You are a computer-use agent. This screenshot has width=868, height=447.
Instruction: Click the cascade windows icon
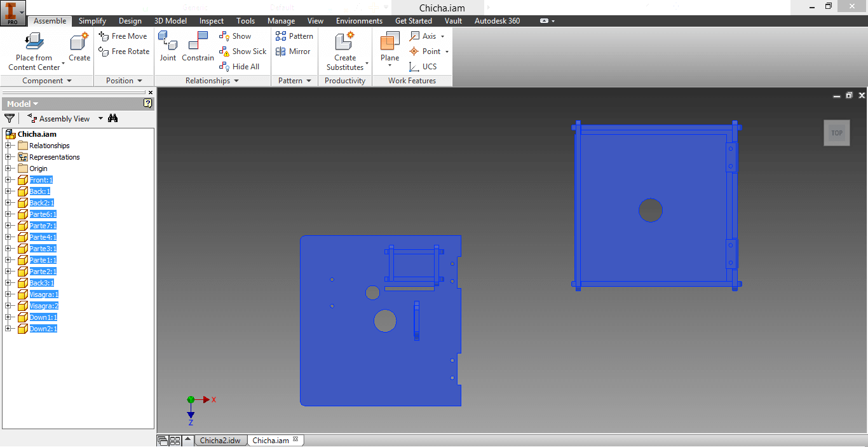(163, 440)
